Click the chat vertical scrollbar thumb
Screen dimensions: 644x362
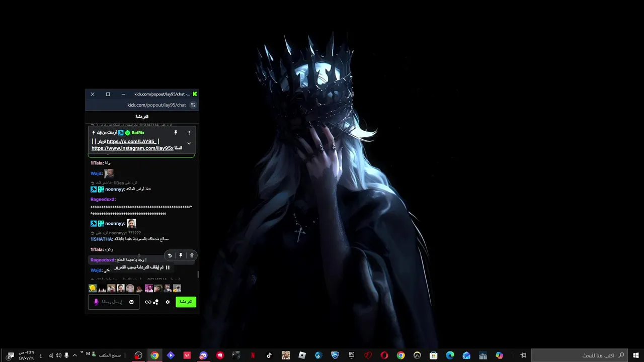click(198, 275)
